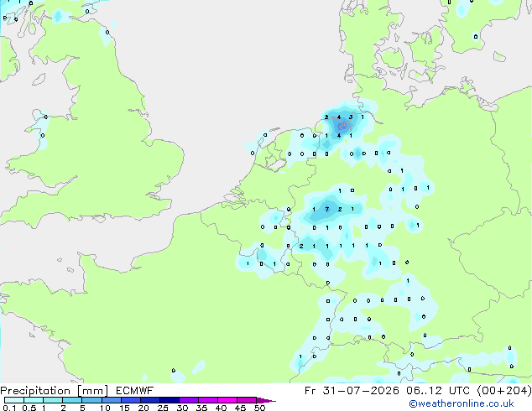Viewport: 532px width, 411px height.
Task: Click the legend scale label '45'
Action: (x=240, y=408)
